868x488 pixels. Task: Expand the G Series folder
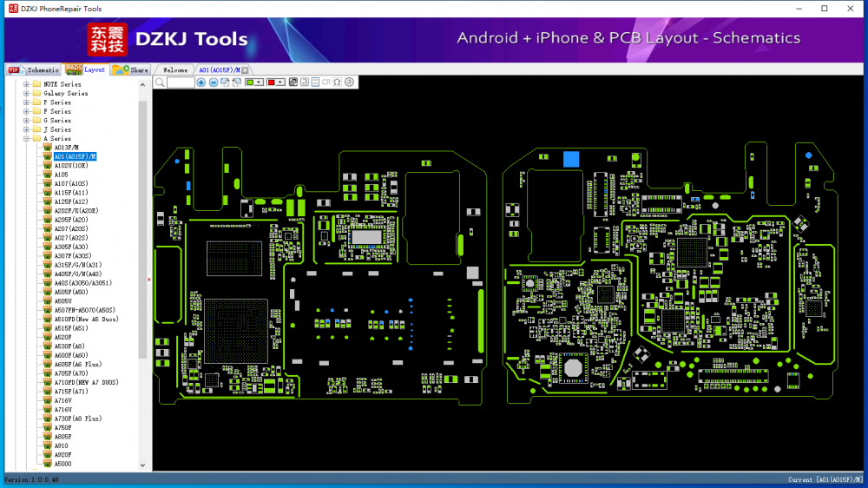tap(26, 121)
